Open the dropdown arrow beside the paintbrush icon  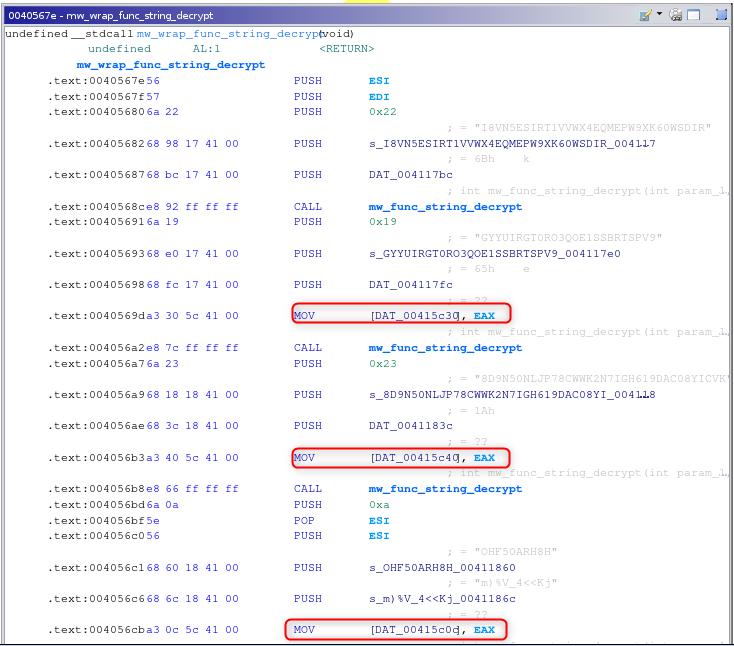click(x=659, y=15)
